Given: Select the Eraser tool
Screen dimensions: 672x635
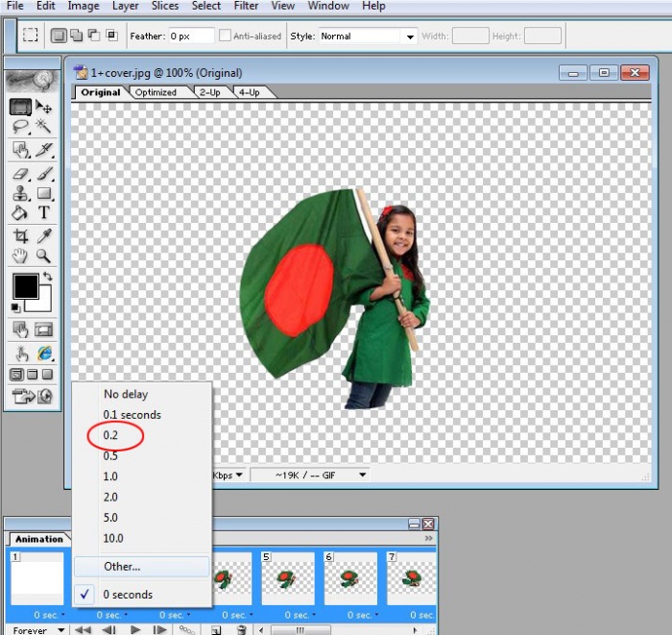Looking at the screenshot, I should (20, 174).
